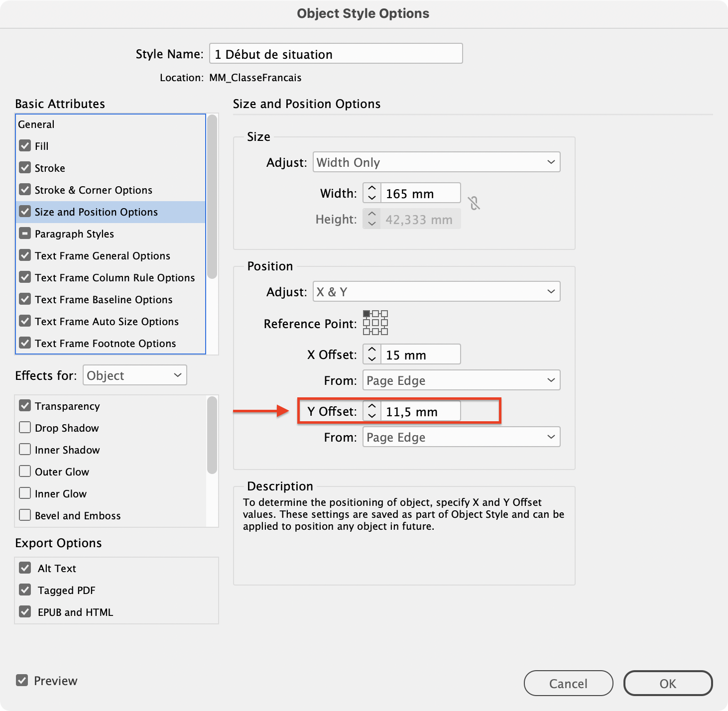Screen dimensions: 728x711
Task: Select the bottom-left reference point square
Action: [366, 332]
